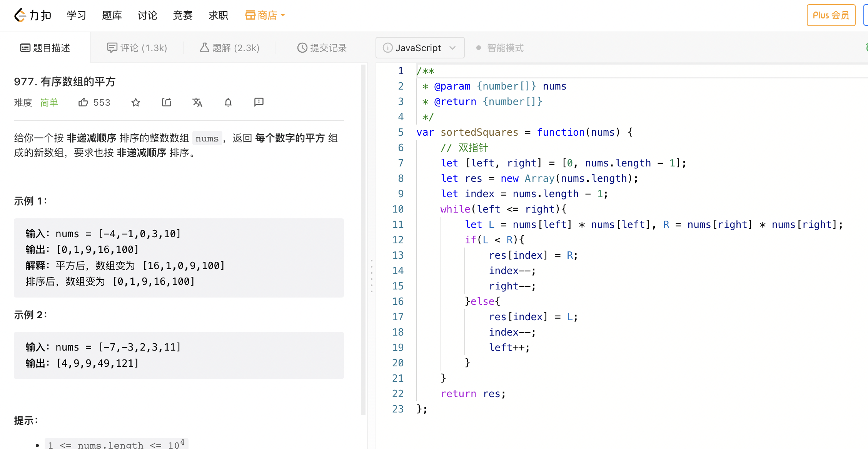Click the feedback report icon
The width and height of the screenshot is (868, 449).
click(259, 102)
